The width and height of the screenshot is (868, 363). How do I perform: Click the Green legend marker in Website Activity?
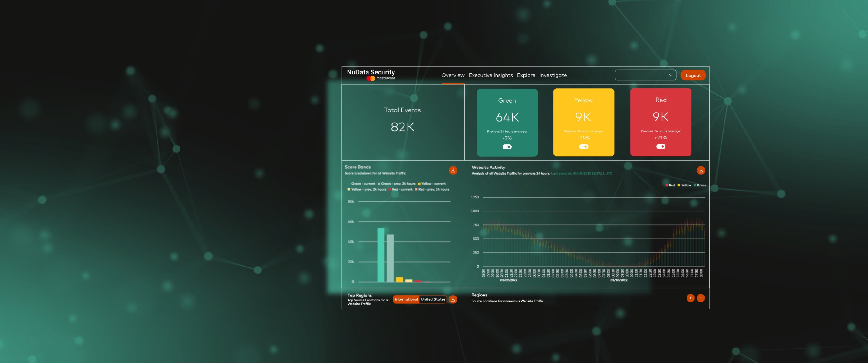coord(695,185)
